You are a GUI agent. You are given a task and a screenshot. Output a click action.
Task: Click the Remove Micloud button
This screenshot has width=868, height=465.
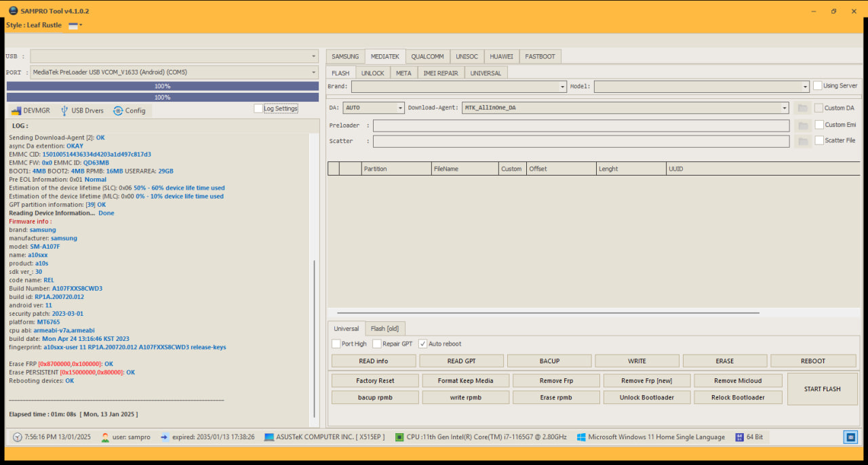[738, 380]
